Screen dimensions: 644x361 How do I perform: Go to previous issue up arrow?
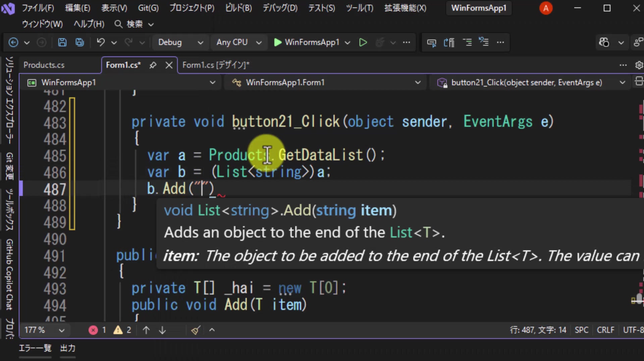146,330
